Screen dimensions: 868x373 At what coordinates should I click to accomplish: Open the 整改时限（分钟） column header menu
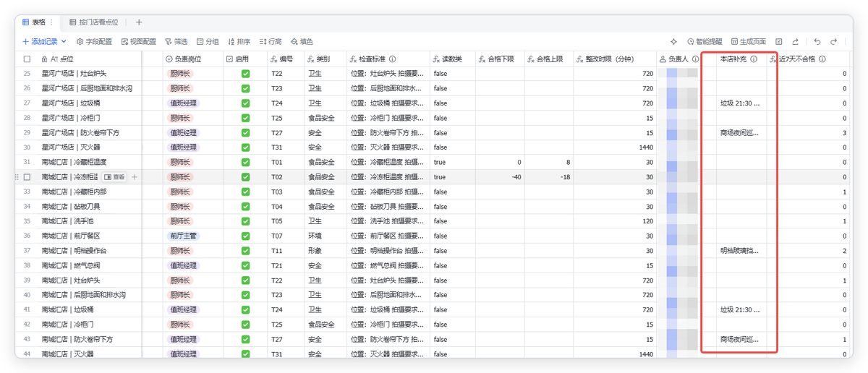(615, 59)
